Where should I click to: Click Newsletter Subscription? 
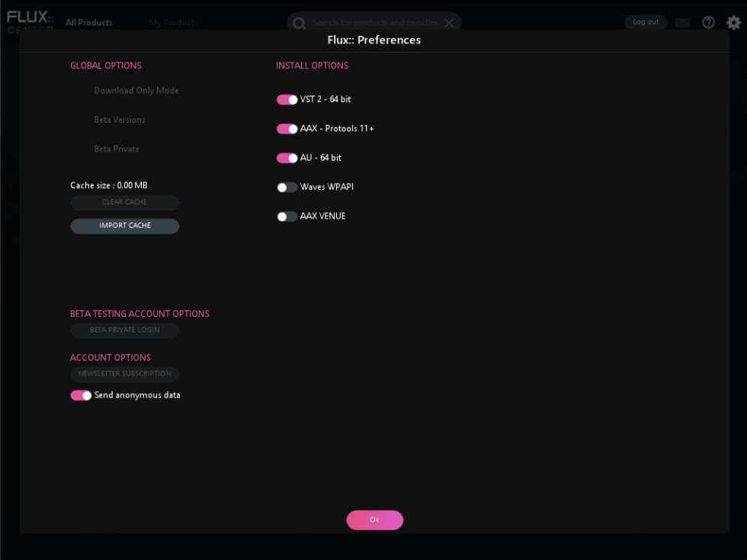(x=124, y=374)
